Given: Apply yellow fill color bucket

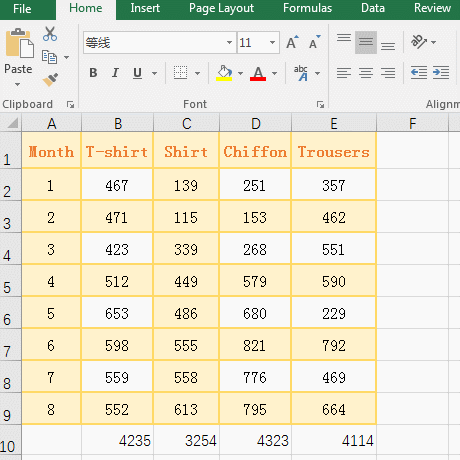Looking at the screenshot, I should click(x=224, y=73).
